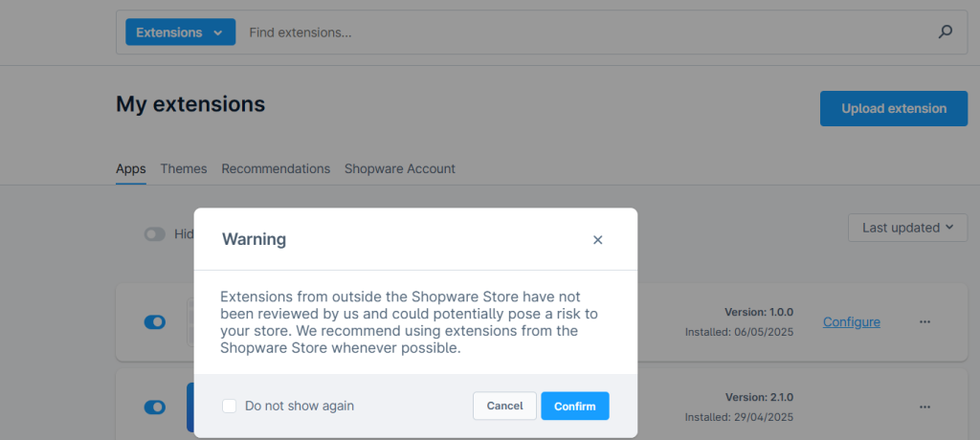Switch to the Themes tab
The height and width of the screenshot is (440, 980).
tap(183, 168)
